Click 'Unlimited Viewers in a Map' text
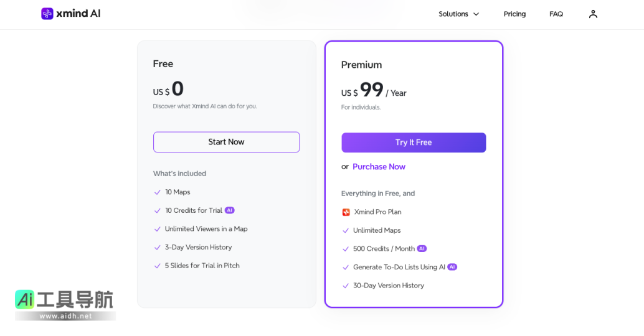 [206, 229]
